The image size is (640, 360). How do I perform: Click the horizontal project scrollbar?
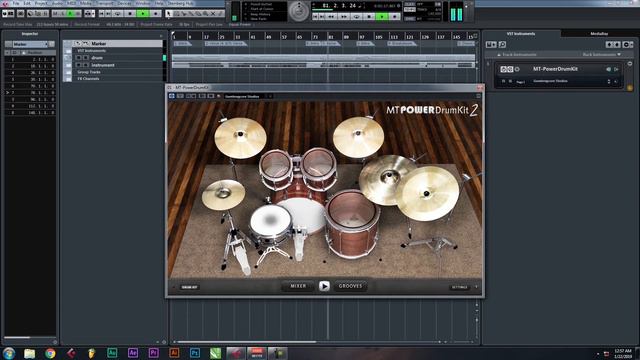(x=247, y=342)
